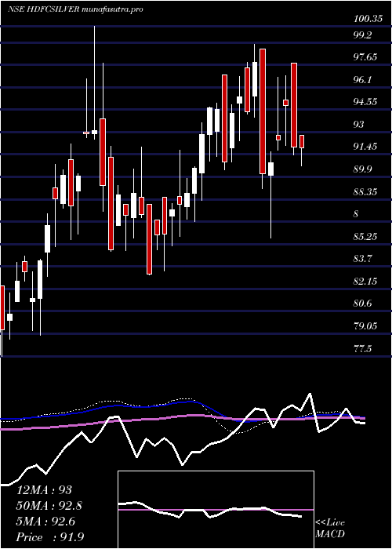Click the last red candlestick on the right

tap(301, 141)
